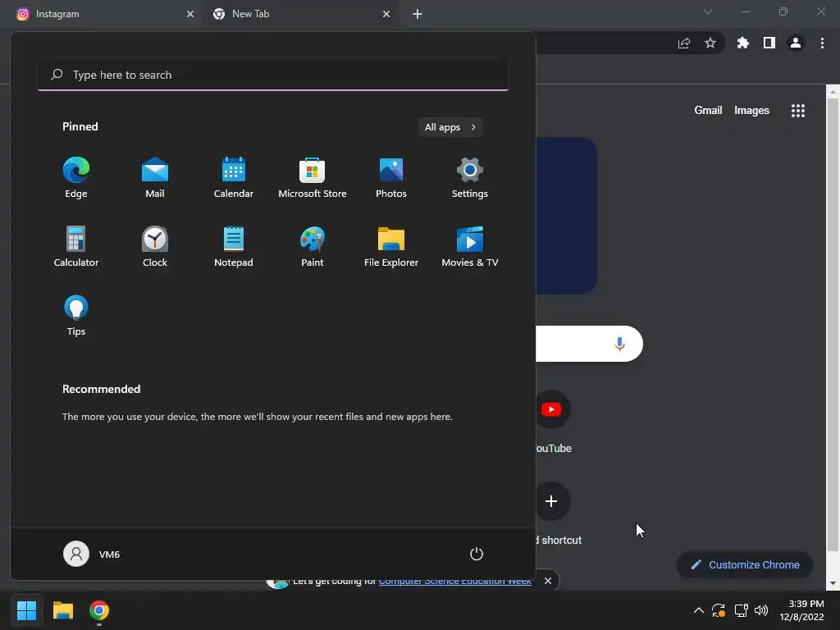840x630 pixels.
Task: Open the YouTube shortcut
Action: 552,423
